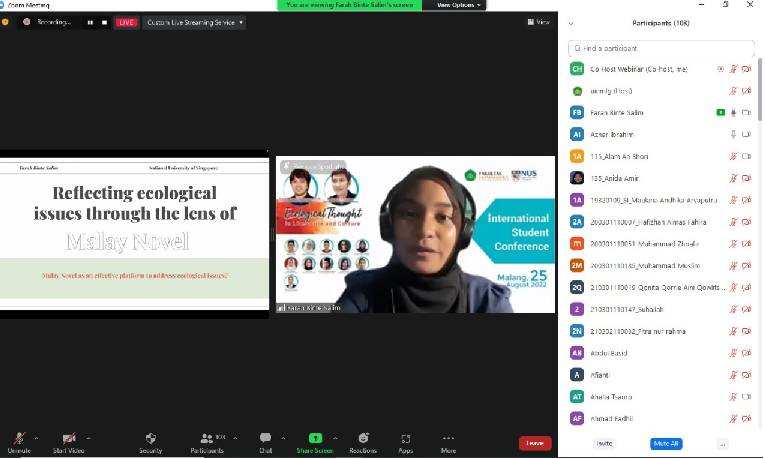
Task: Open the Chat icon
Action: pyautogui.click(x=265, y=440)
